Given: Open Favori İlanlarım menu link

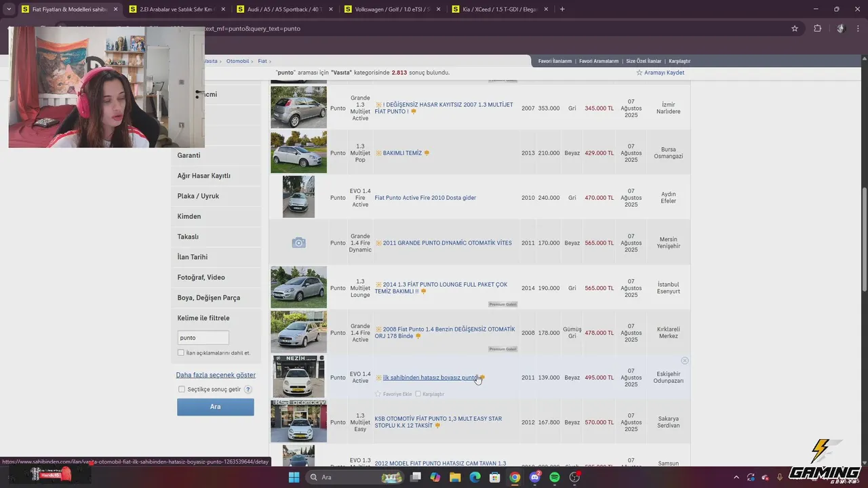Looking at the screenshot, I should [555, 61].
